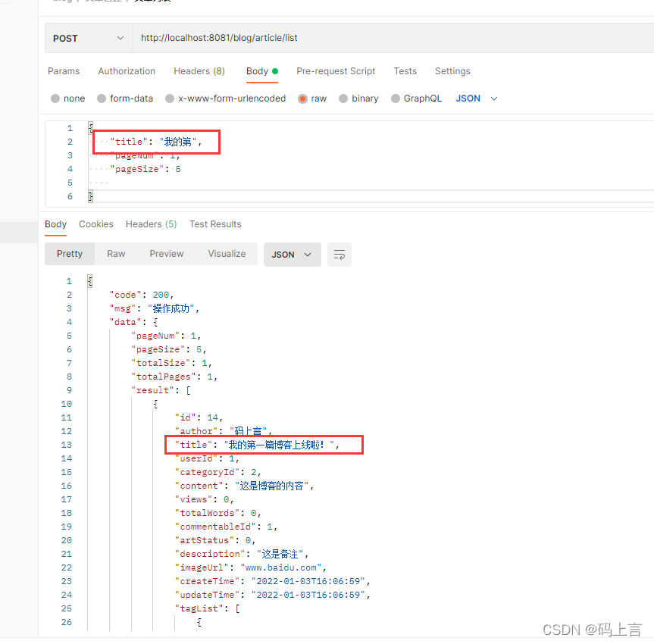Image resolution: width=654 pixels, height=644 pixels.
Task: Click response "totalSize": 1 line
Action: (171, 363)
